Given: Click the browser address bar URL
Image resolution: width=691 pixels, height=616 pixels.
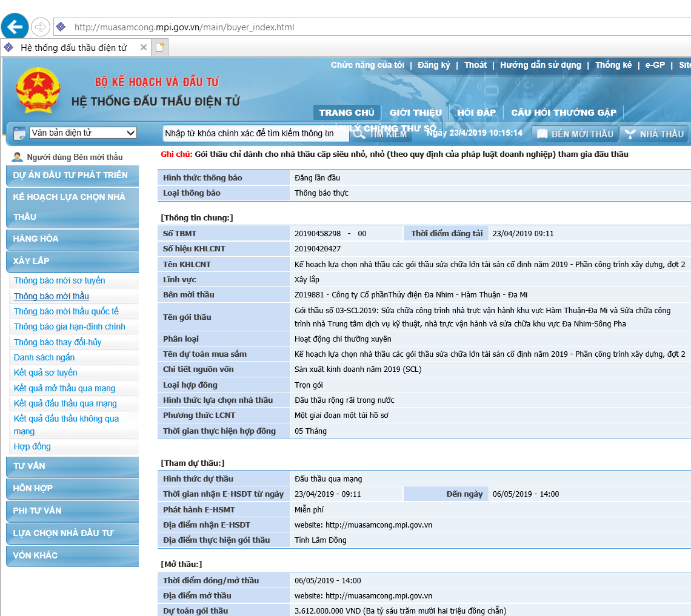Looking at the screenshot, I should point(184,27).
